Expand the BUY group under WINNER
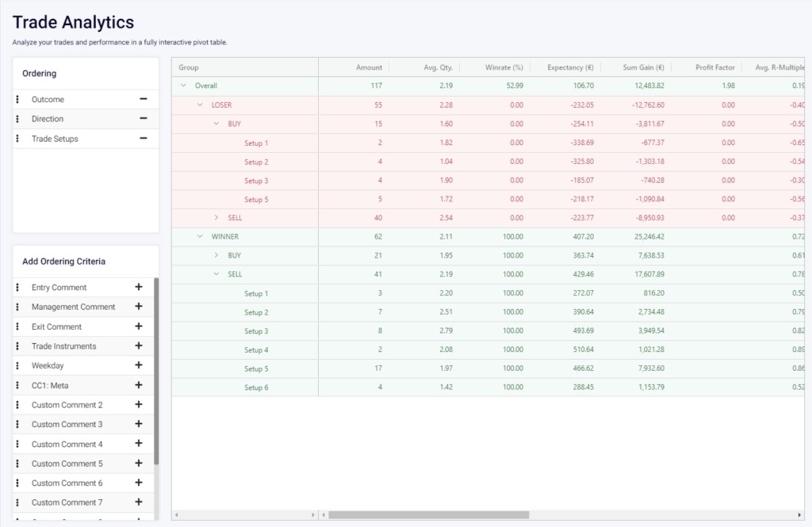Viewport: 812px width, 527px height. point(216,255)
